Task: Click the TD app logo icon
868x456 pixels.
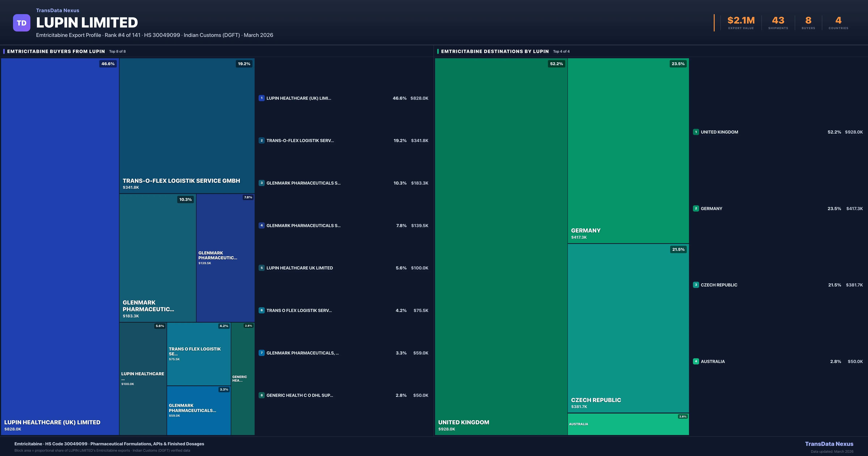Action: (x=22, y=22)
